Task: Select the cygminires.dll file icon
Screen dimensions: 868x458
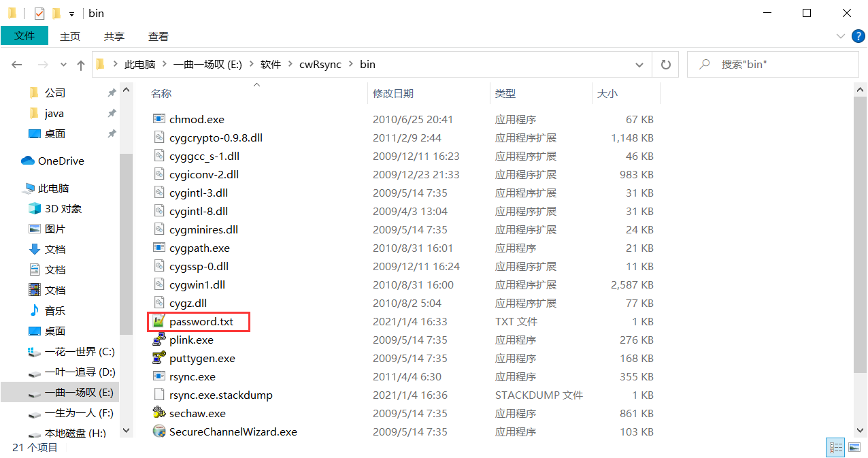Action: [x=158, y=229]
